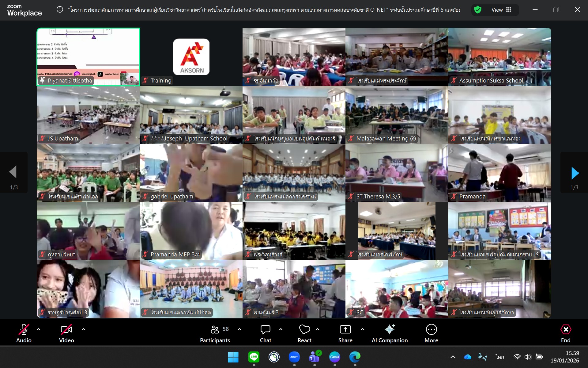Image resolution: width=588 pixels, height=368 pixels.
Task: Click the OneDrive cloud tray icon
Action: (x=468, y=357)
